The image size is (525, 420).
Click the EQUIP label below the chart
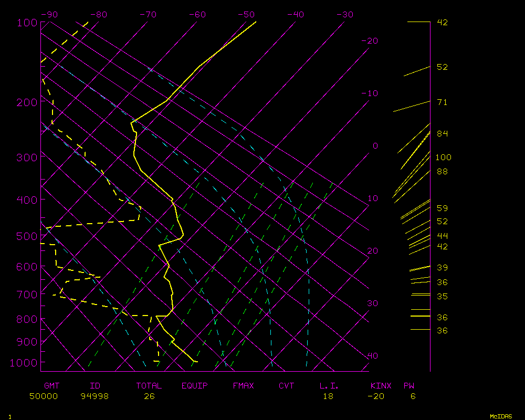[195, 386]
